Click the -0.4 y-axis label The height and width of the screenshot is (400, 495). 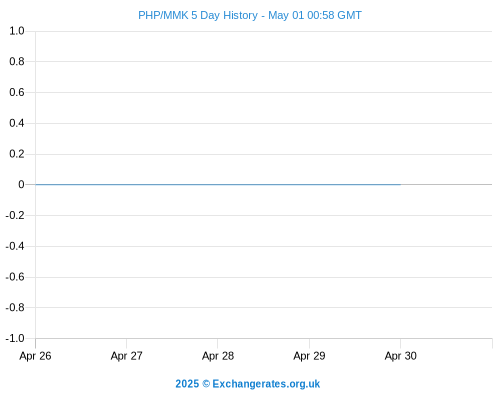(x=15, y=246)
